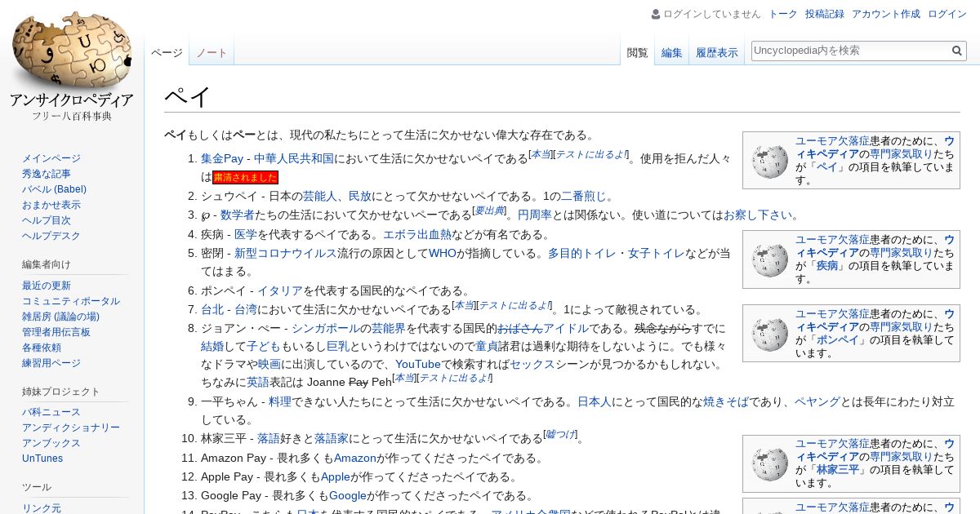Open the YouTube link in item 8
980x514 pixels.
(x=418, y=364)
